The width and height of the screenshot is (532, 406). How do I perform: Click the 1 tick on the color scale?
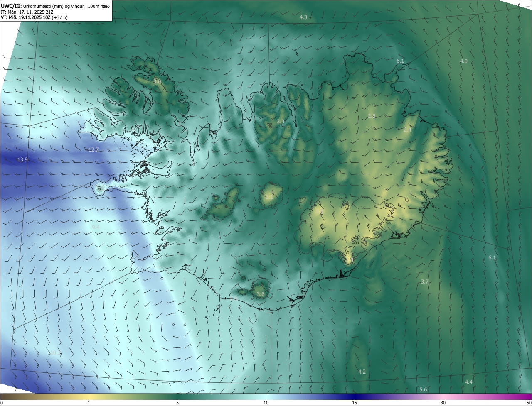click(89, 403)
